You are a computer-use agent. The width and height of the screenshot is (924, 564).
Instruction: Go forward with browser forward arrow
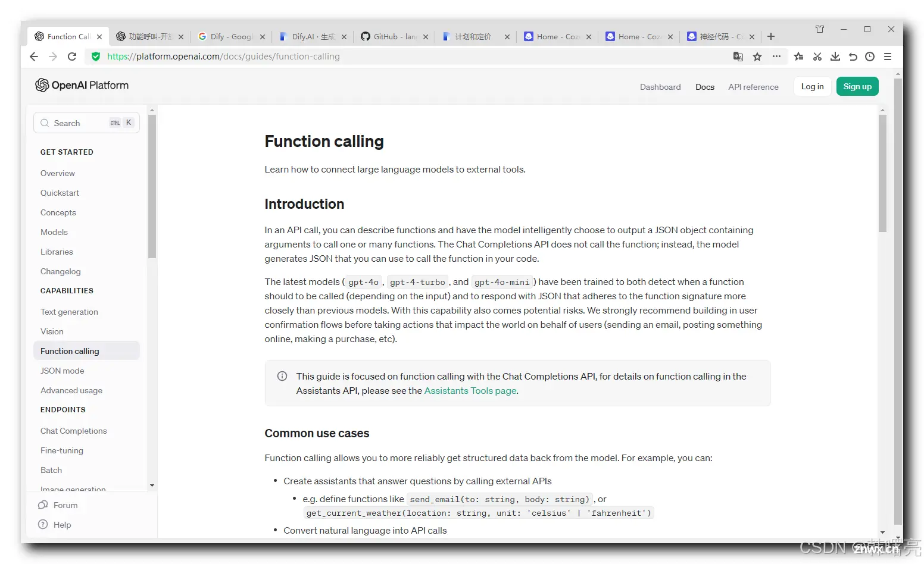(53, 57)
